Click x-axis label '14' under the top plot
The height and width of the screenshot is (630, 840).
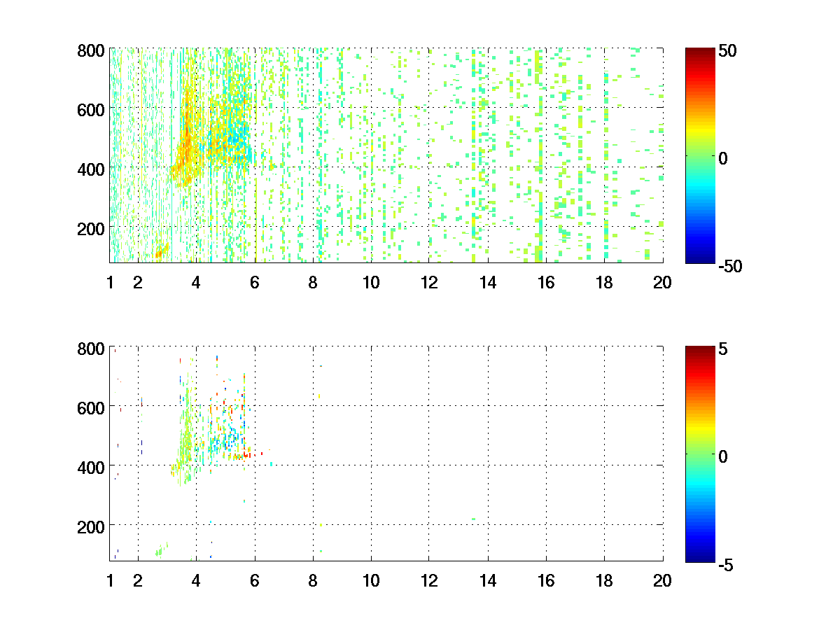(488, 283)
